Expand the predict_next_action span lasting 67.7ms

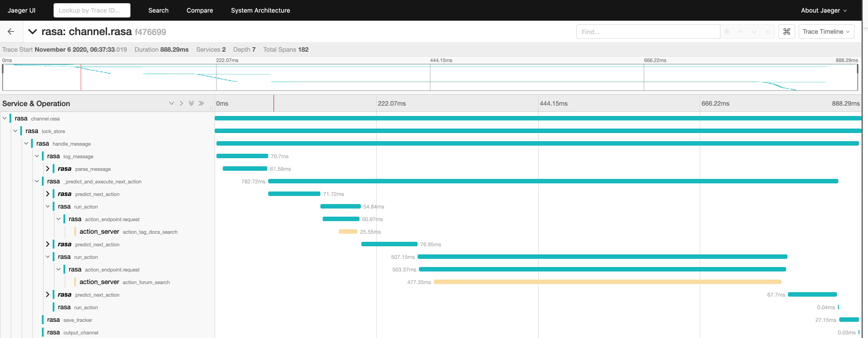pos(48,294)
